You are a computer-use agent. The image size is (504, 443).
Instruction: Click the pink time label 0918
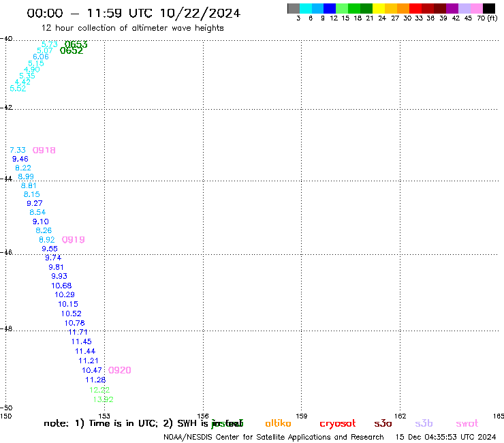[x=44, y=150]
